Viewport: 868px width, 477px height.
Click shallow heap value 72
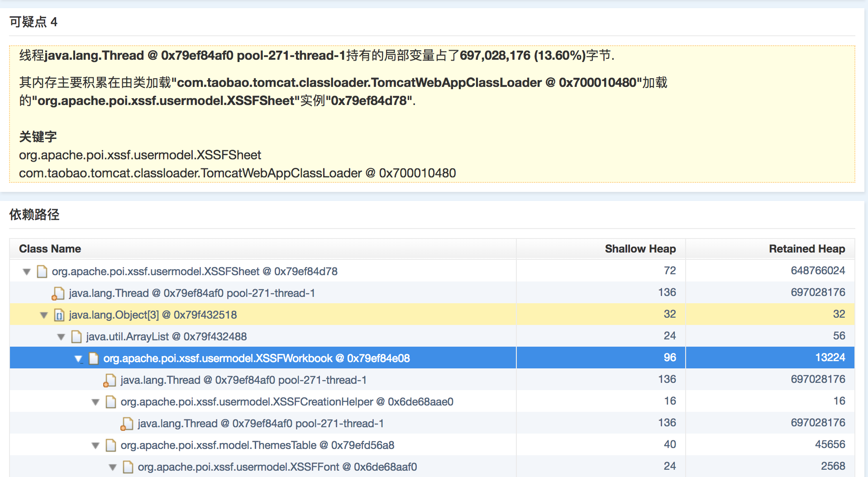670,271
